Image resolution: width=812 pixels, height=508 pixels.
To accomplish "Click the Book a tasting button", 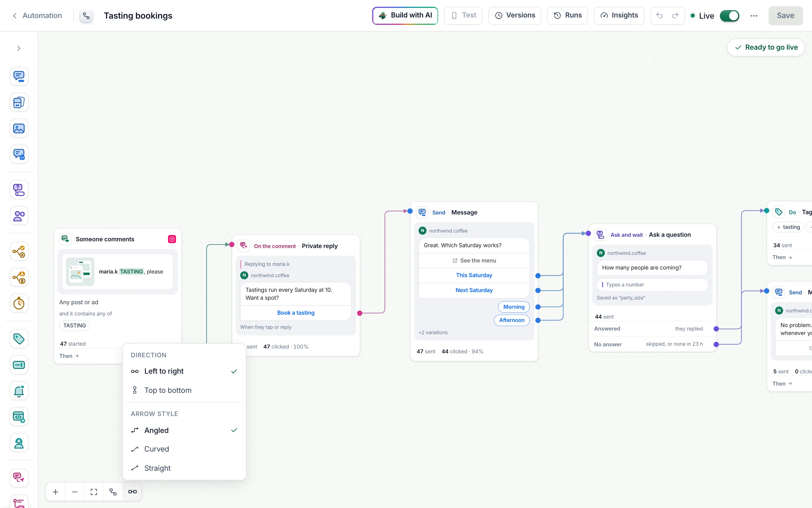I will (x=295, y=313).
